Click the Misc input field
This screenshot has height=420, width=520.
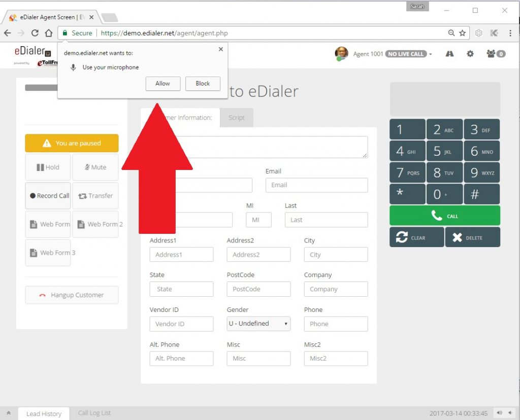tap(258, 359)
